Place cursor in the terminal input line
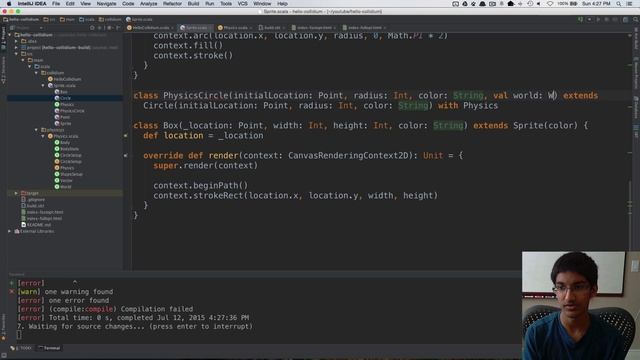 tap(19, 335)
